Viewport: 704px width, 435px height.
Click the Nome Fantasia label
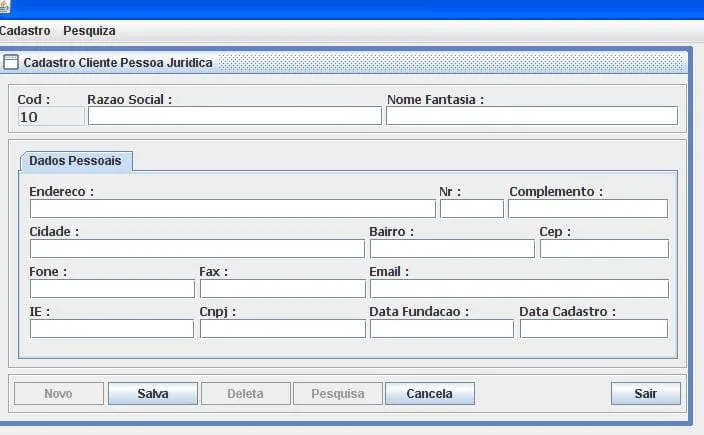click(435, 100)
